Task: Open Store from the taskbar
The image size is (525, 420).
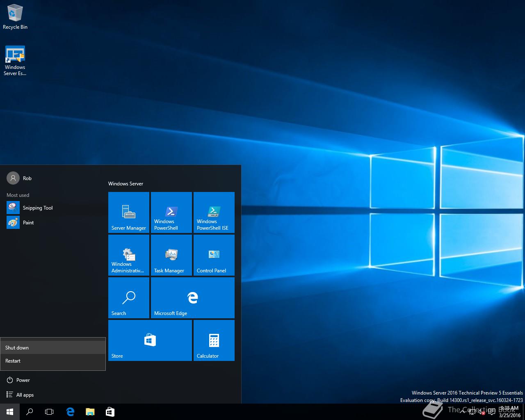Action: 110,412
